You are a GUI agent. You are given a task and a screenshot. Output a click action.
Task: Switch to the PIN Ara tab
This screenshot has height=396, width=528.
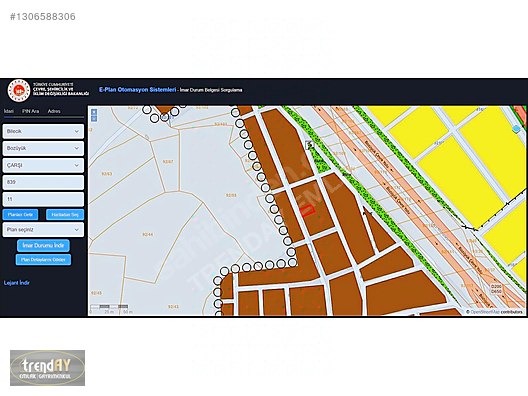coord(30,111)
